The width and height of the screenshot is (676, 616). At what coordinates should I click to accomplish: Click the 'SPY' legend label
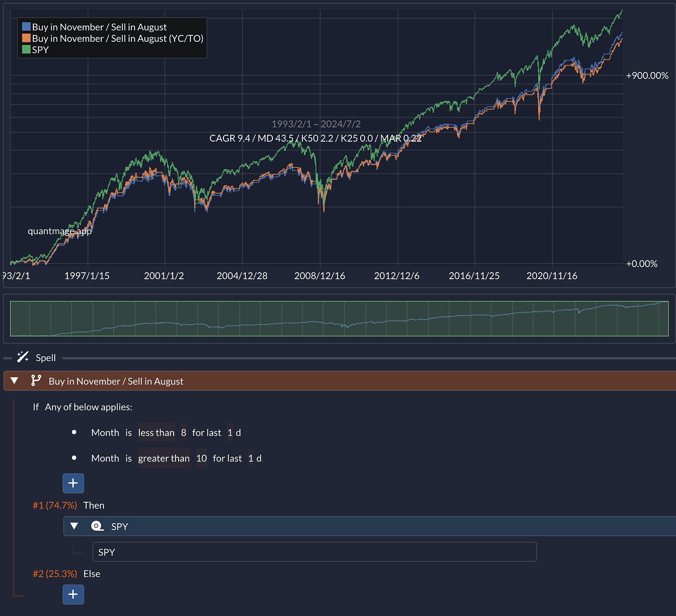pos(40,50)
